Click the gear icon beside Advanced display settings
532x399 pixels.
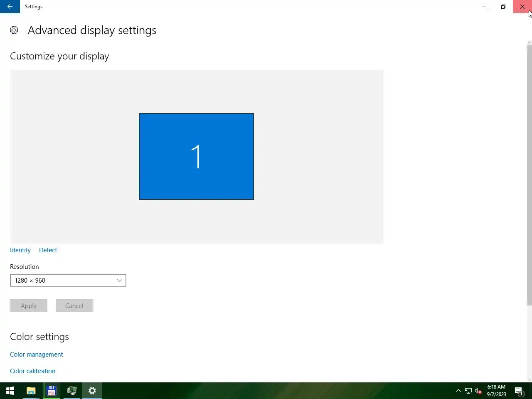(14, 30)
